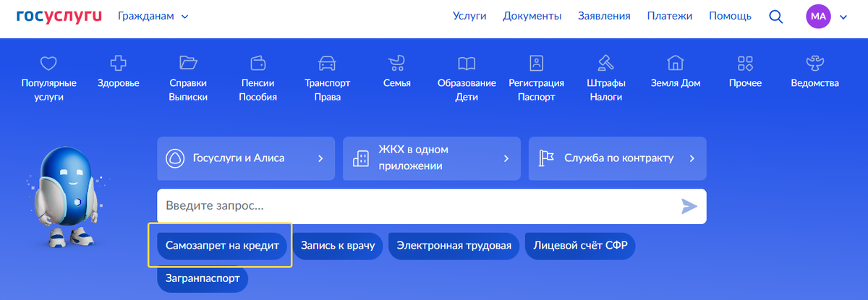Open the Ведомства eagle icon
The width and height of the screenshot is (868, 300).
point(814,63)
